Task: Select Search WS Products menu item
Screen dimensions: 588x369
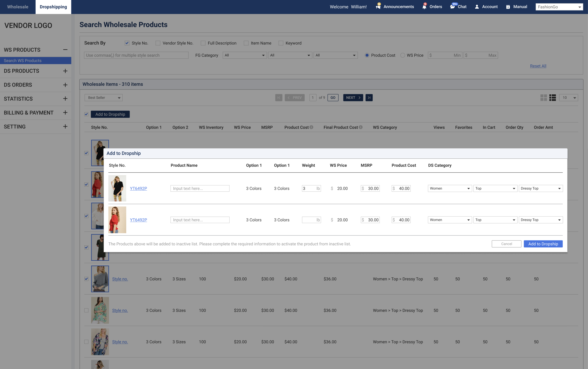Action: click(x=22, y=61)
